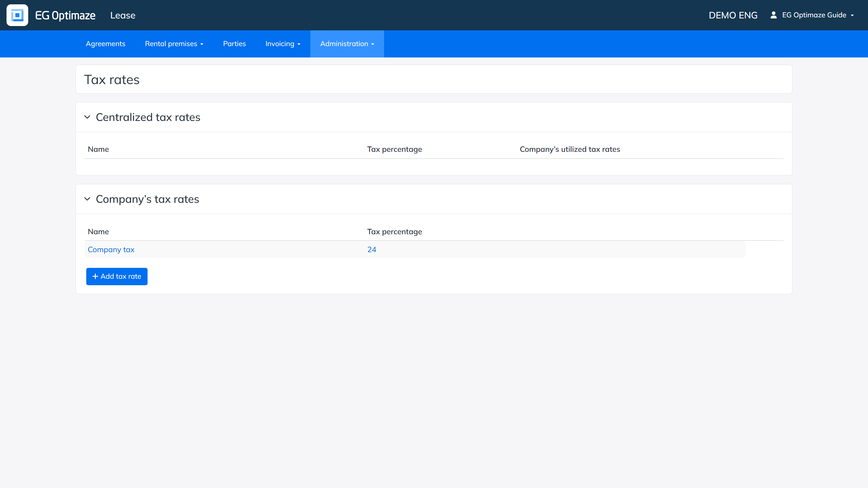Image resolution: width=868 pixels, height=488 pixels.
Task: Click Tax percentage header in Centralized table
Action: [395, 149]
